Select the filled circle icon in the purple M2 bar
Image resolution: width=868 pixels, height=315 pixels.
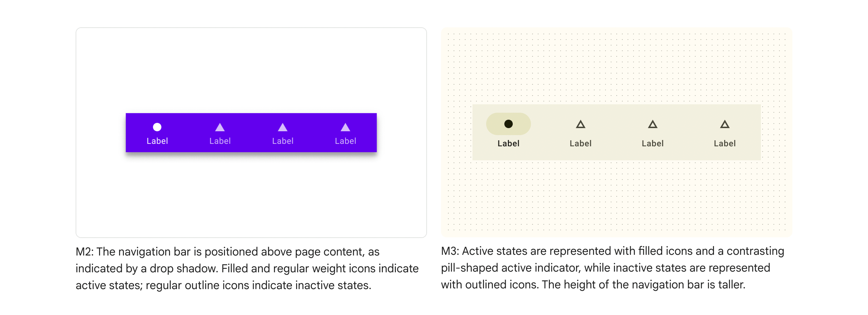tap(157, 127)
